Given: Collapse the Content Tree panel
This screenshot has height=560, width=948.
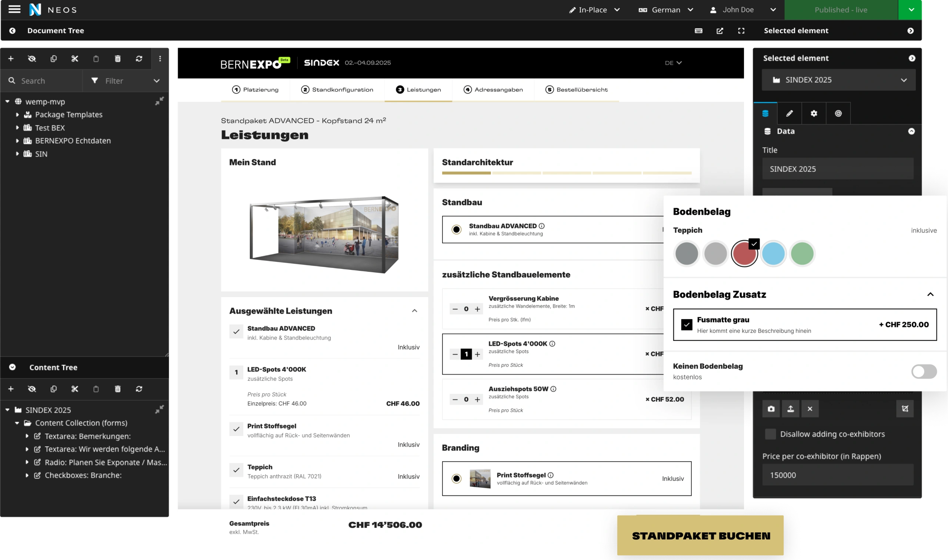Looking at the screenshot, I should click(13, 367).
